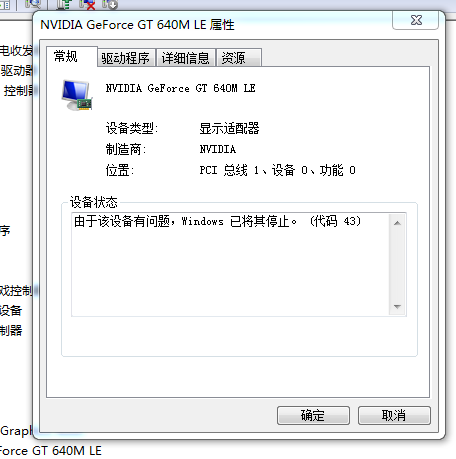
Task: Click the 驱动器 category behind the dialog
Action: tap(16, 71)
